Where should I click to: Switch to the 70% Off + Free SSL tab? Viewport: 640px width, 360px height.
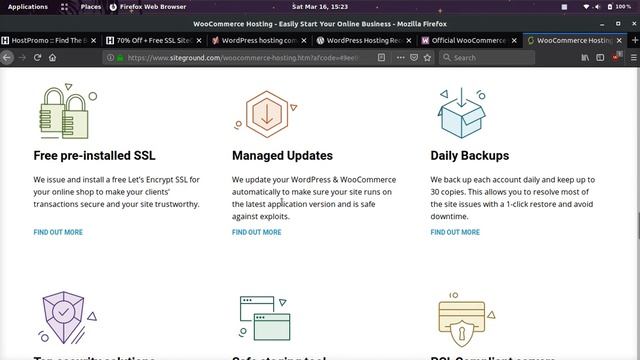click(x=154, y=40)
